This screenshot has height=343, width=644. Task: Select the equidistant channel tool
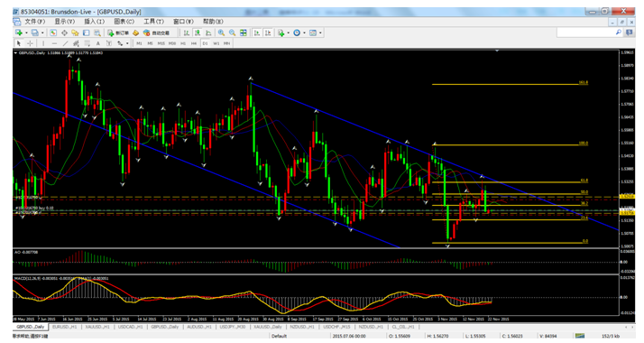[x=76, y=43]
